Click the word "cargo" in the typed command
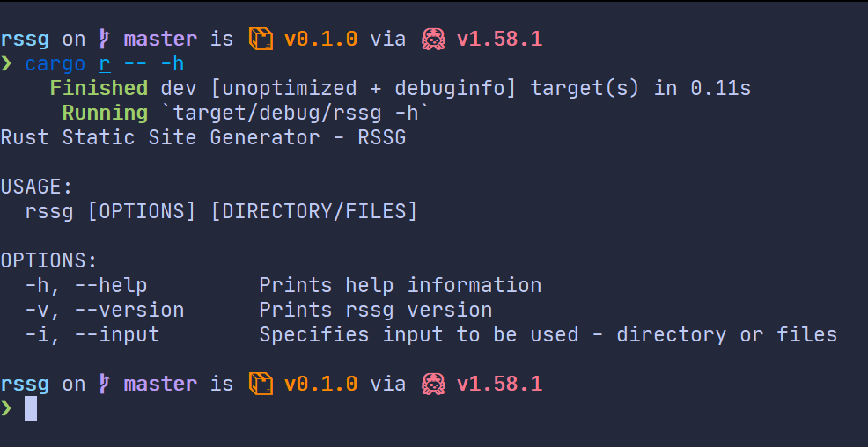The width and height of the screenshot is (868, 447). click(55, 65)
